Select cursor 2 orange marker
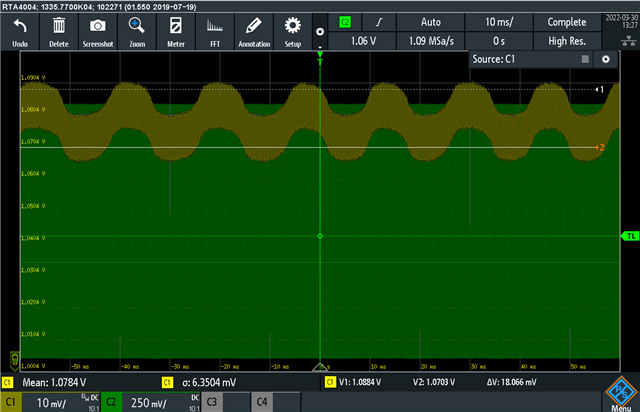 click(x=600, y=147)
